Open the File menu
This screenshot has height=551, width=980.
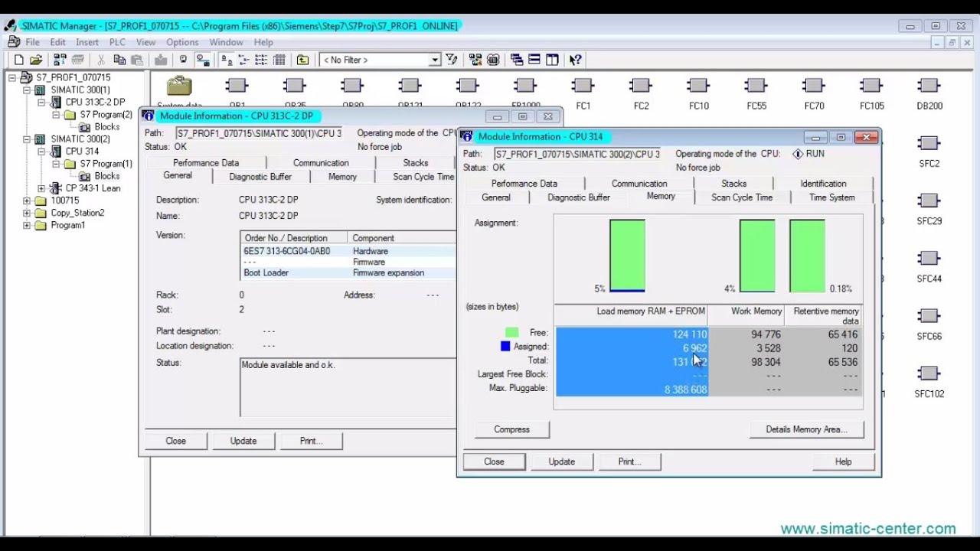(32, 42)
